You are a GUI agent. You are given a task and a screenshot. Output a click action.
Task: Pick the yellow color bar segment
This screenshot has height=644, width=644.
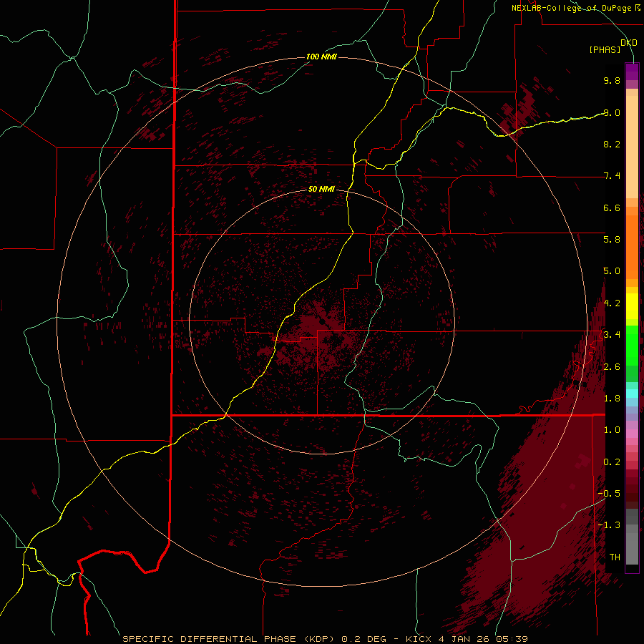click(x=632, y=306)
